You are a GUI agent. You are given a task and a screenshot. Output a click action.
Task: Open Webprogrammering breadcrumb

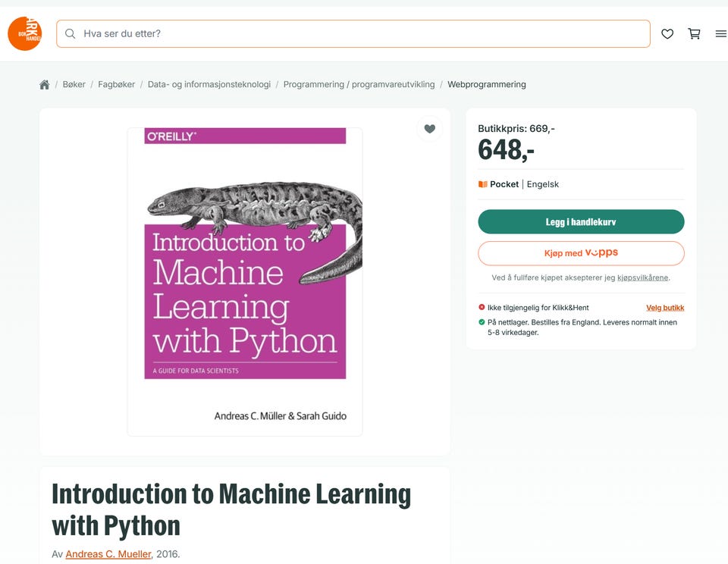pyautogui.click(x=487, y=84)
